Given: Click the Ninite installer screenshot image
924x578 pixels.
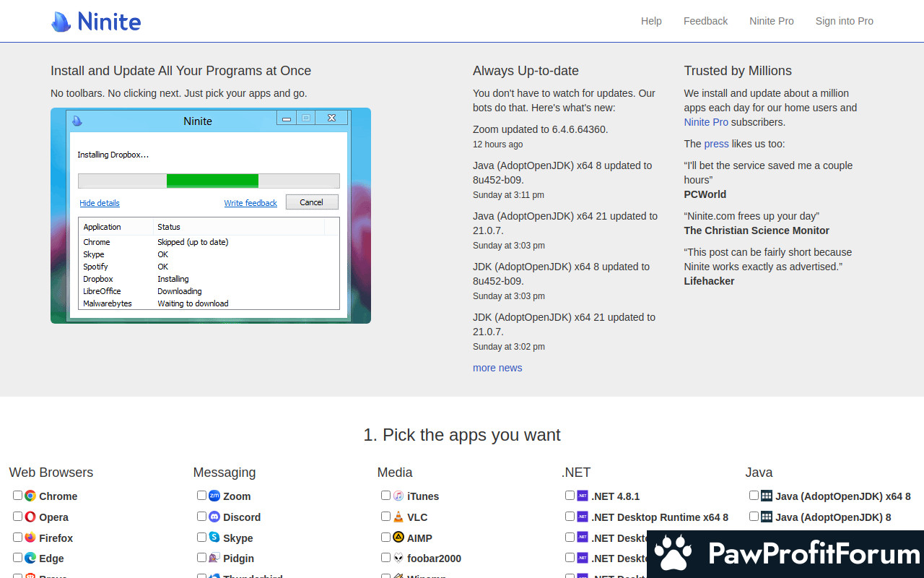Looking at the screenshot, I should point(211,215).
